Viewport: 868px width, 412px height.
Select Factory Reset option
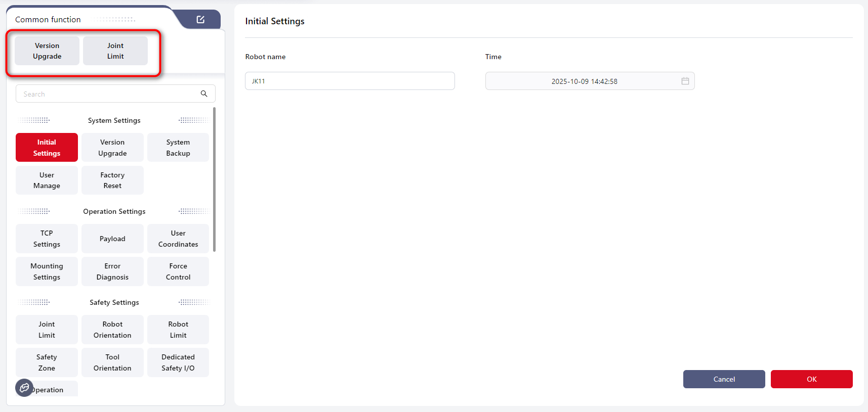tap(112, 180)
